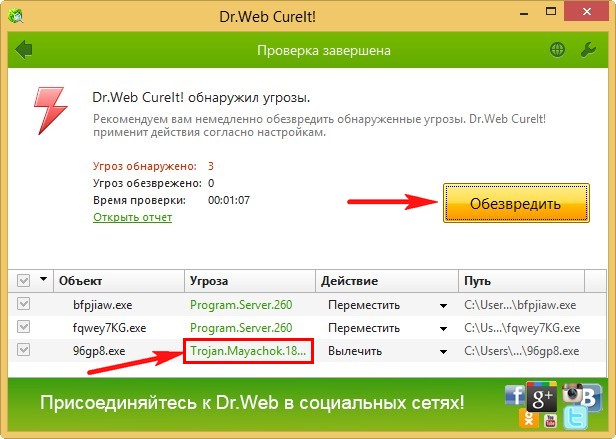
Task: Open settings via the wrench icon
Action: tap(588, 50)
